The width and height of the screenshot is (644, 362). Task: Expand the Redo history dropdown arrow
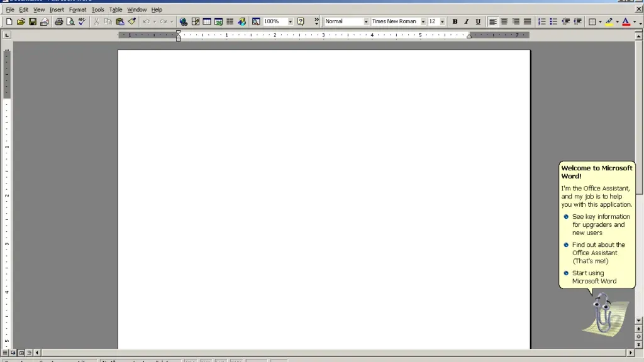tap(172, 22)
